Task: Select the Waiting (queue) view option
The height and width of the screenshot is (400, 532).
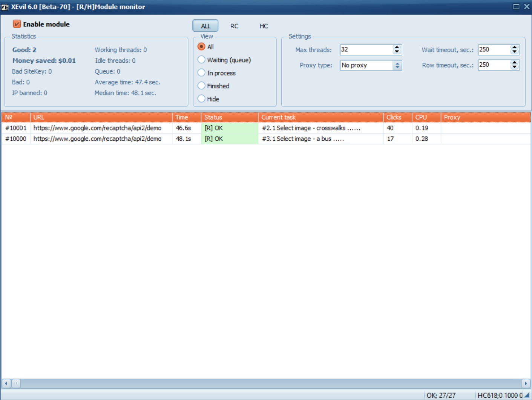Action: point(202,60)
